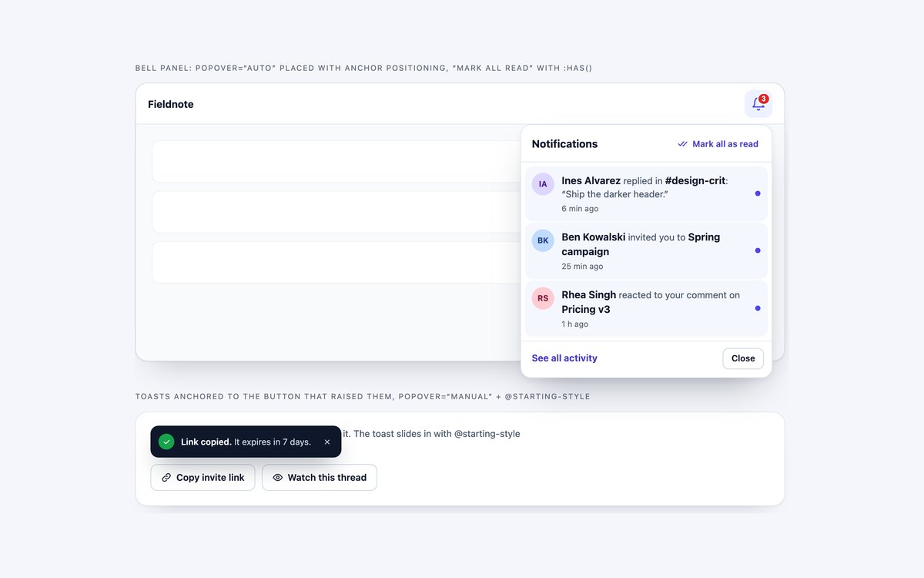
Task: Open Ben Kowalski's Spring campaign invite
Action: pyautogui.click(x=647, y=251)
